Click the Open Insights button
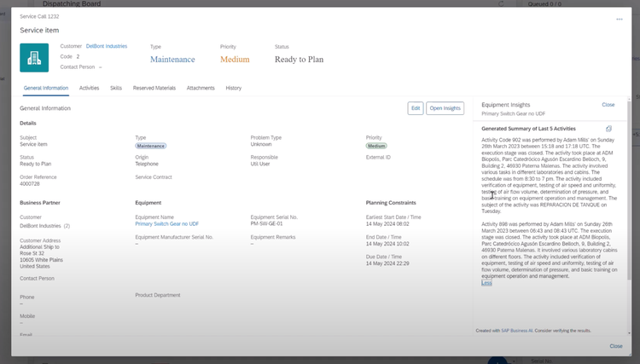640x364 pixels. [445, 108]
